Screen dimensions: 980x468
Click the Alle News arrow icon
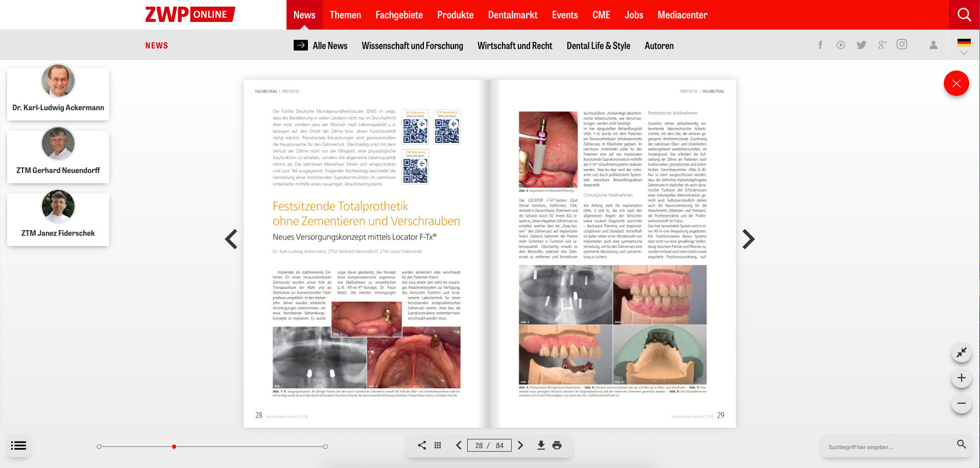click(x=301, y=45)
